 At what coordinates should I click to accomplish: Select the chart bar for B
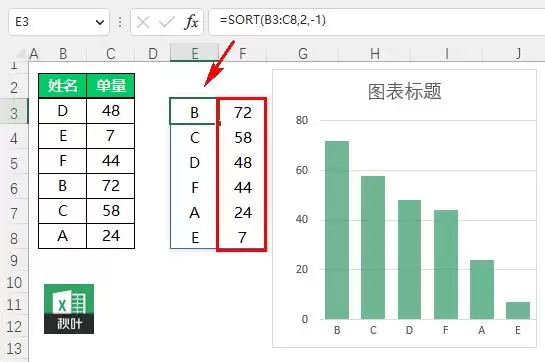pyautogui.click(x=337, y=230)
